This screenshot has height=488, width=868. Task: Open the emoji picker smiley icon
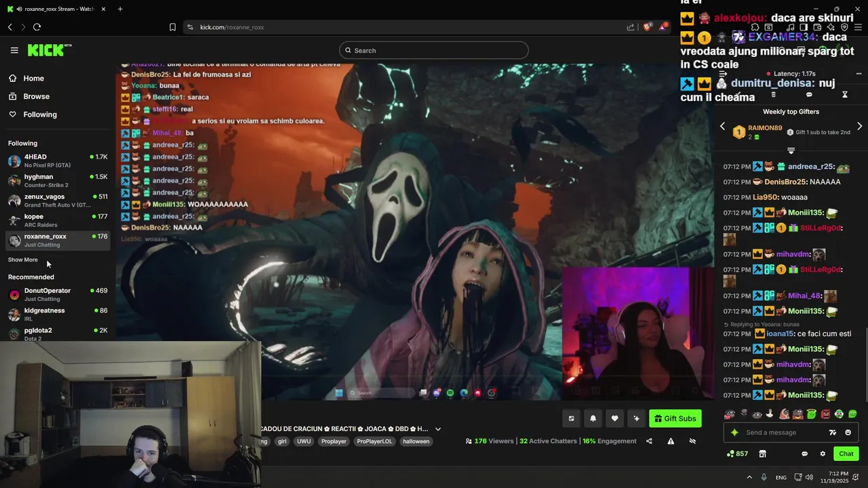pos(848,432)
